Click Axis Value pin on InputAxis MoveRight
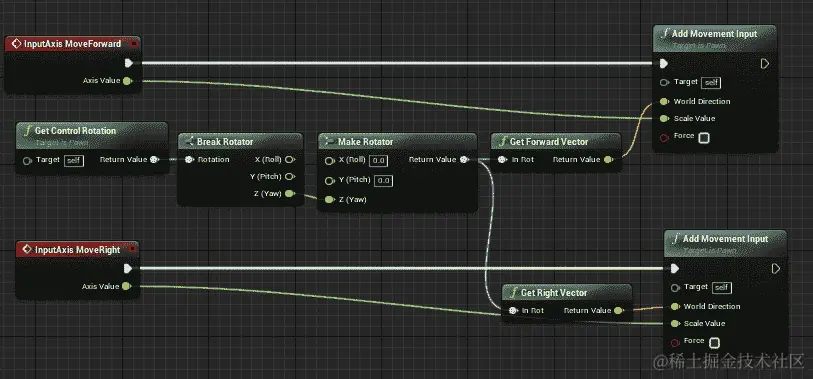This screenshot has width=813, height=379. tap(127, 286)
